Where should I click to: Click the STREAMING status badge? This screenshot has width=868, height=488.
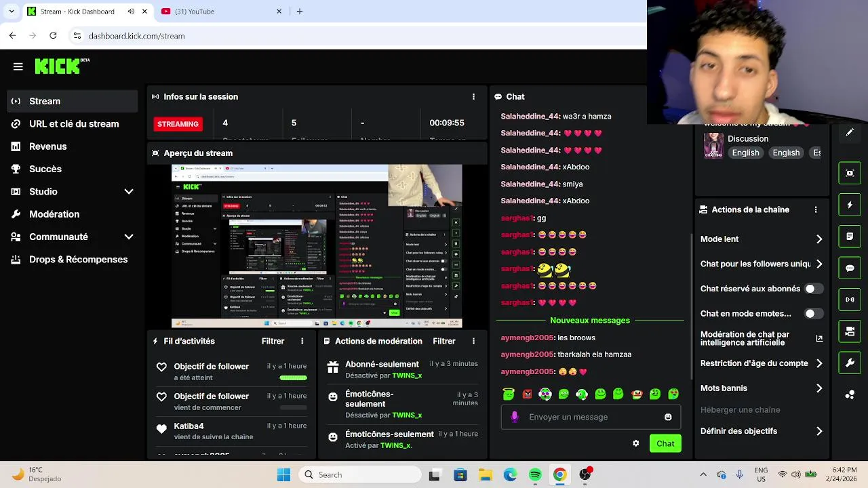click(178, 124)
